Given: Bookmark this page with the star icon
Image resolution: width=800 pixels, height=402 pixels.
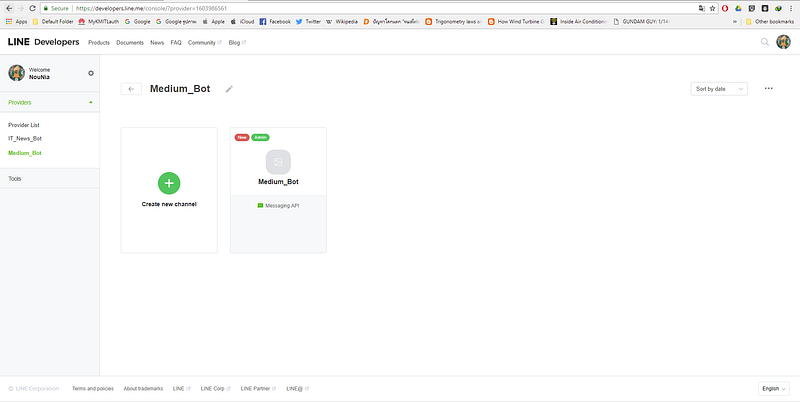Looking at the screenshot, I should (713, 8).
